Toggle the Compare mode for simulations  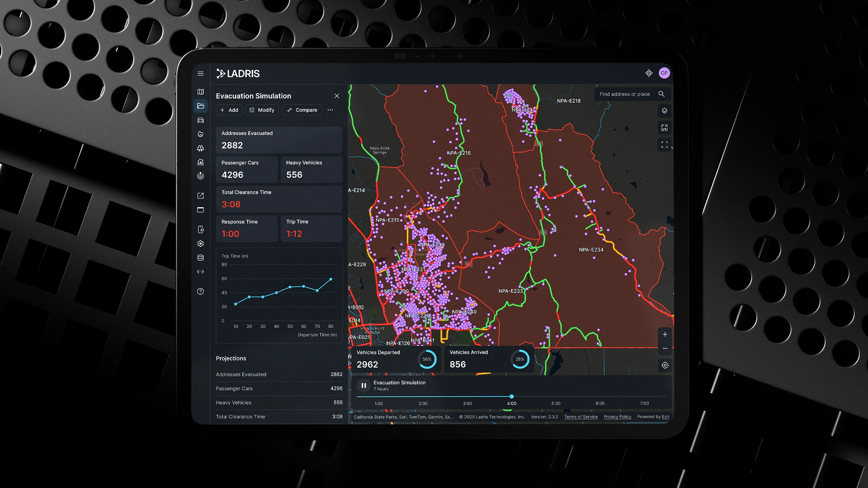(x=301, y=110)
